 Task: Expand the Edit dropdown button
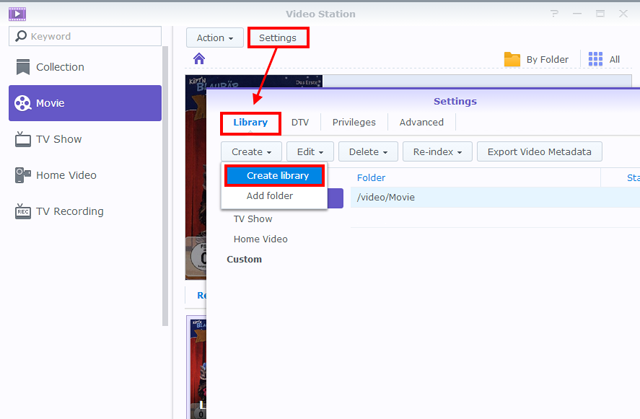pos(310,152)
